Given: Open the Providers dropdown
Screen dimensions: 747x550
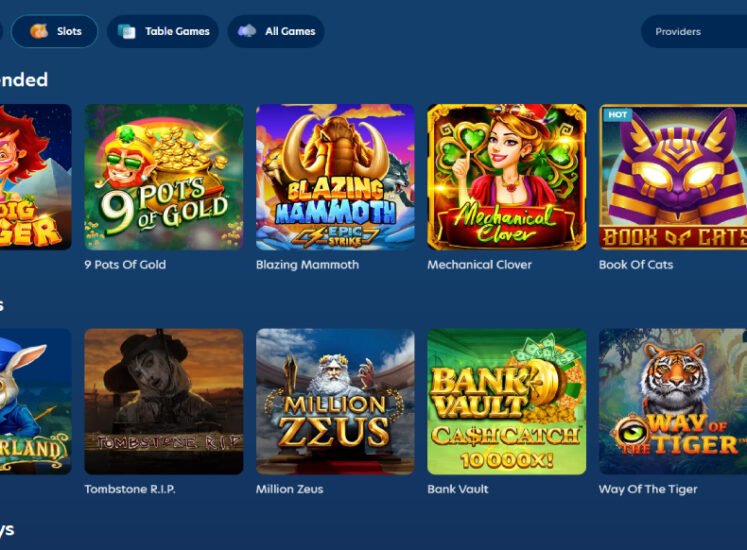Looking at the screenshot, I should click(694, 31).
